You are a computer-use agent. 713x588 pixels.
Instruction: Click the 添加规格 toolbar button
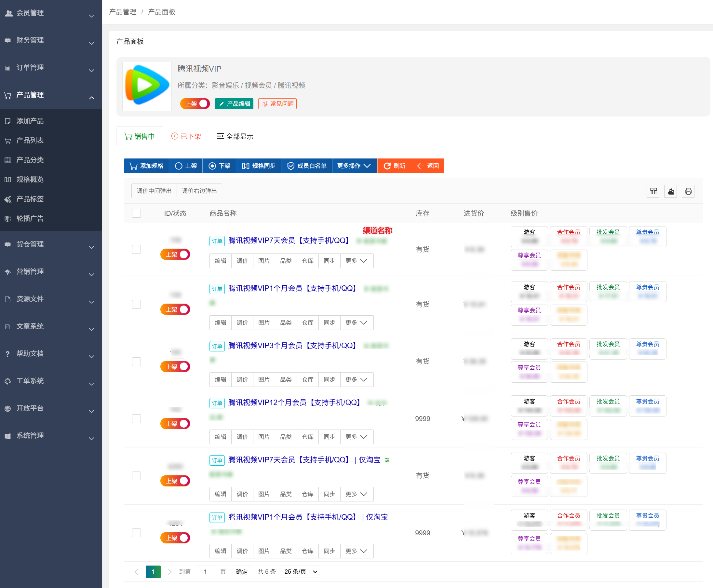coord(147,166)
